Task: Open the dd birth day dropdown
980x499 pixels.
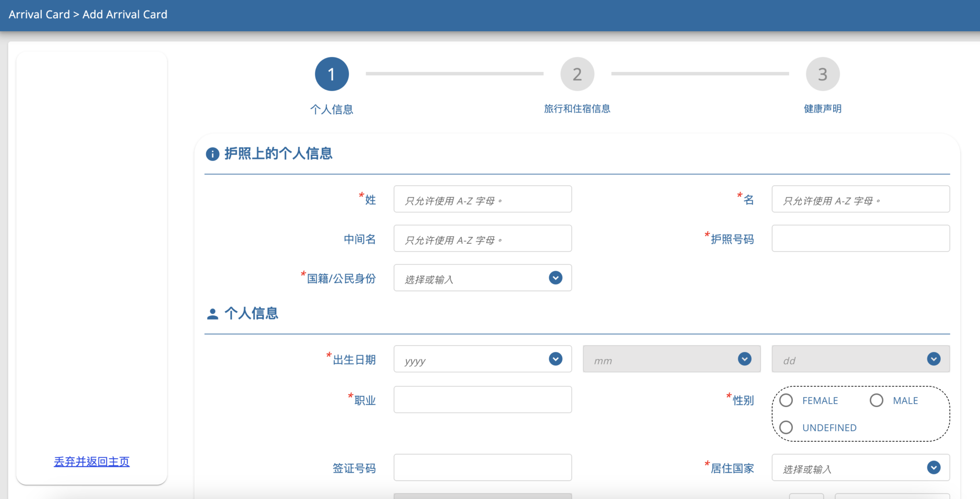Action: pyautogui.click(x=860, y=359)
